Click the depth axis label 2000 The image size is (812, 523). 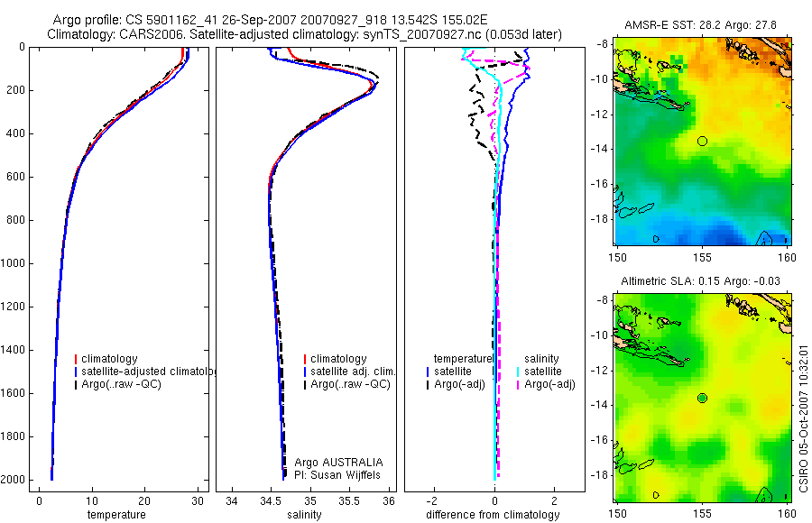click(x=13, y=480)
